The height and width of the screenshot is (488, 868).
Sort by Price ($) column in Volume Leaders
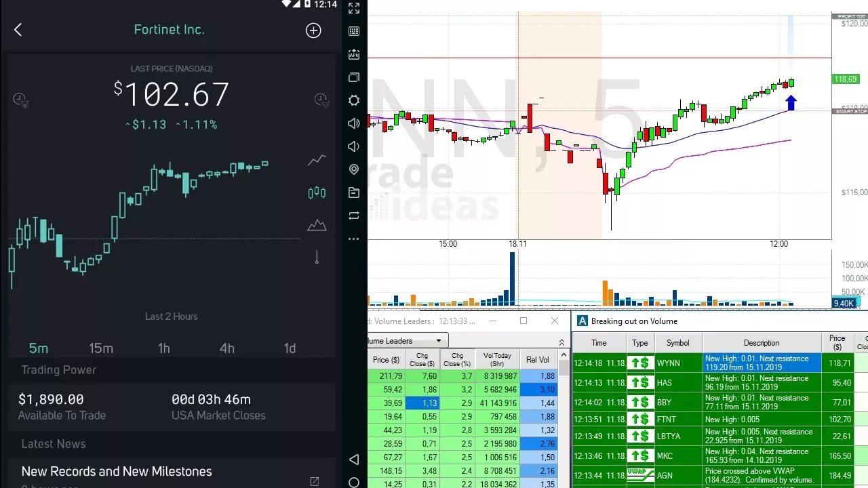(x=387, y=359)
